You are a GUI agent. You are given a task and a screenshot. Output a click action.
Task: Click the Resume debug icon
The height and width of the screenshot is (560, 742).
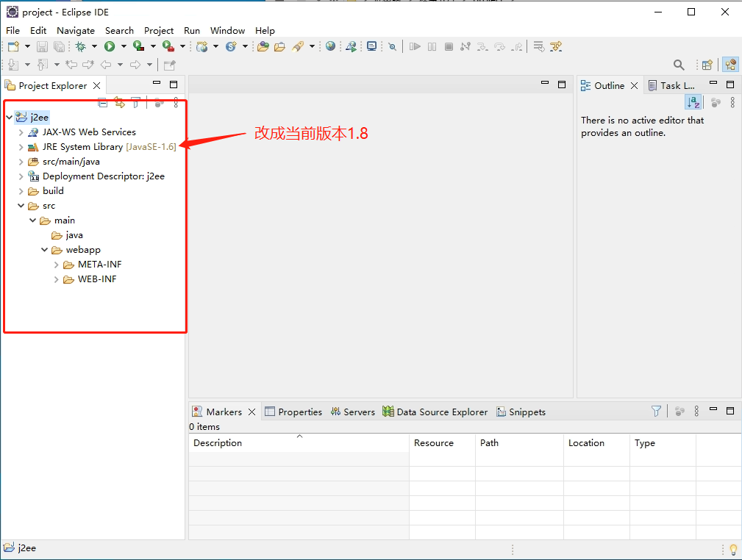(x=415, y=46)
